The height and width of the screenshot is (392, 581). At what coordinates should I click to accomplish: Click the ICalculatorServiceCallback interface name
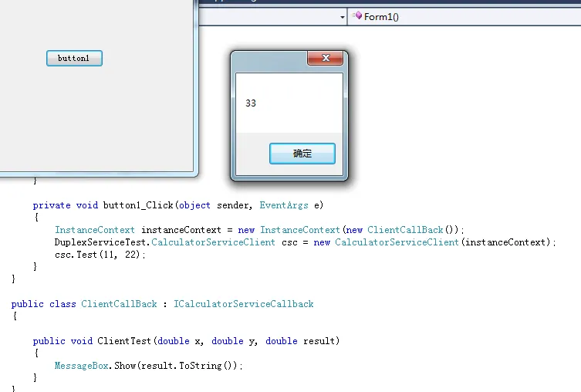(x=244, y=304)
